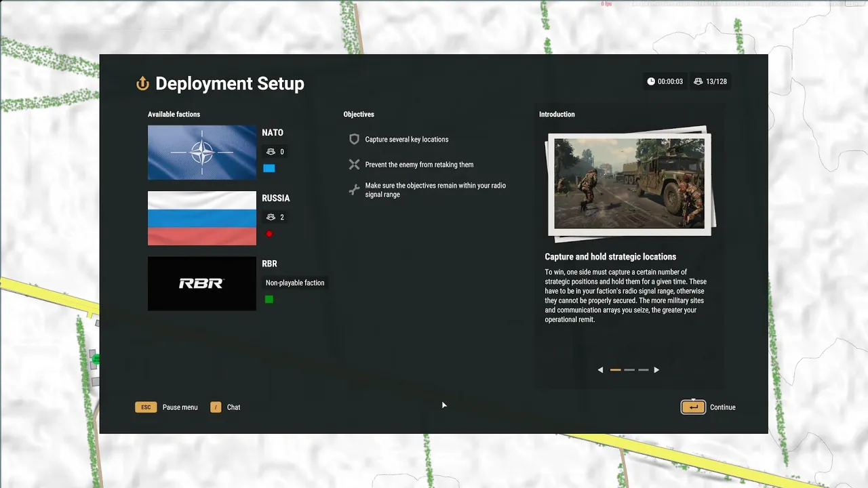Click the blue NATO color swatch

coord(269,168)
